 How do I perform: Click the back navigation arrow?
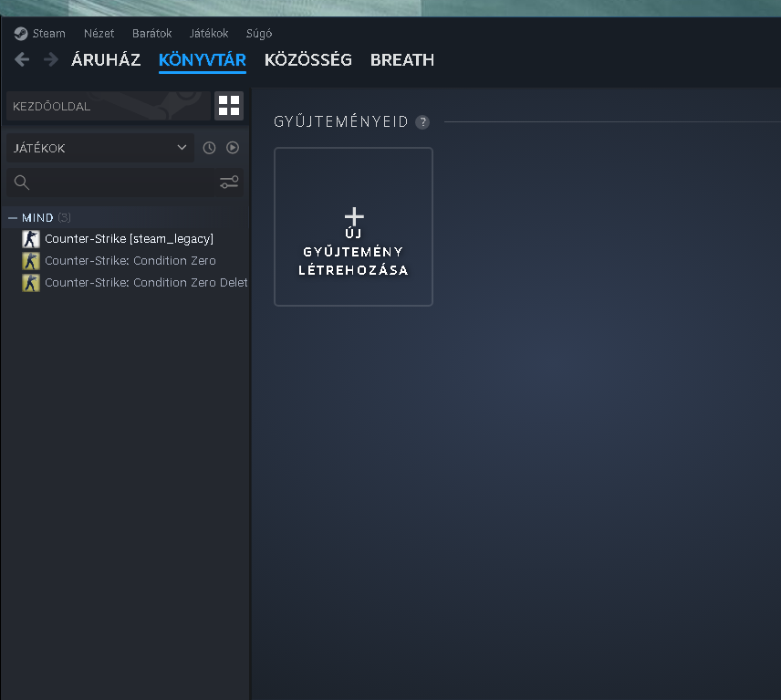point(22,59)
